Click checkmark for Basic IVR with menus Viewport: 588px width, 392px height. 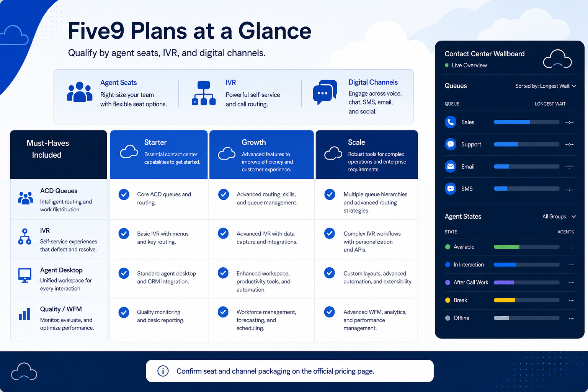coord(124,234)
